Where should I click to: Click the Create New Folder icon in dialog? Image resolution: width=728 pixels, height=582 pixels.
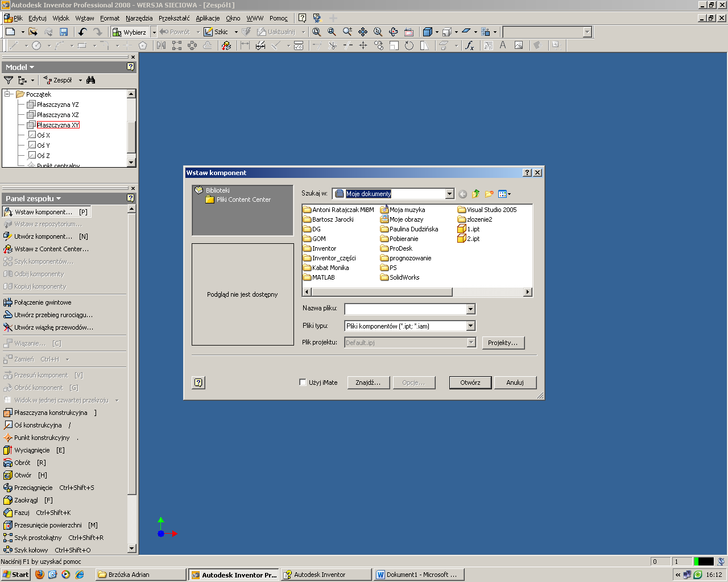(489, 194)
